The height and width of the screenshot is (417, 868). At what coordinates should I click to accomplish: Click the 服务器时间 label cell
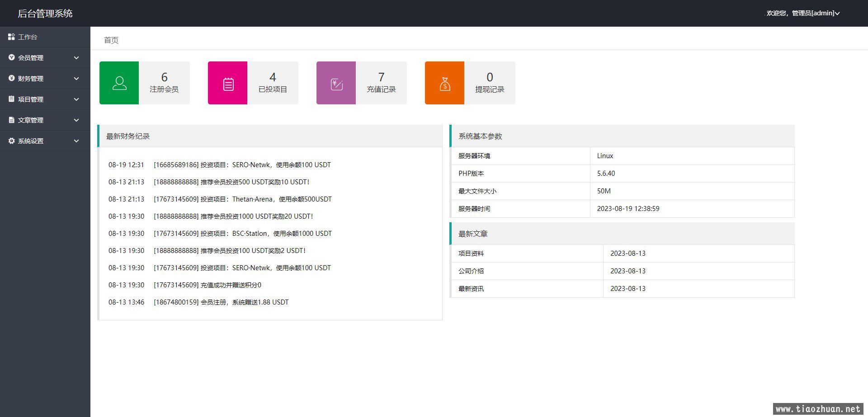pos(520,209)
